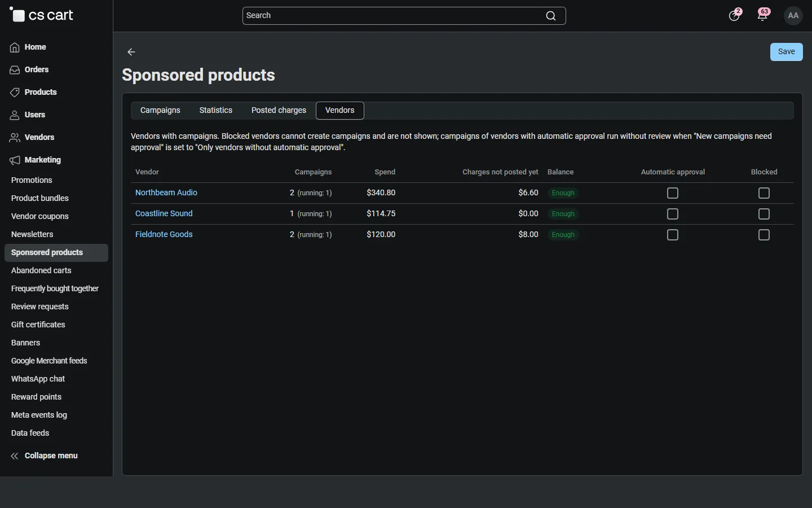The height and width of the screenshot is (508, 812).
Task: Enable automatic approval for Fieldnote Goods
Action: tap(673, 235)
